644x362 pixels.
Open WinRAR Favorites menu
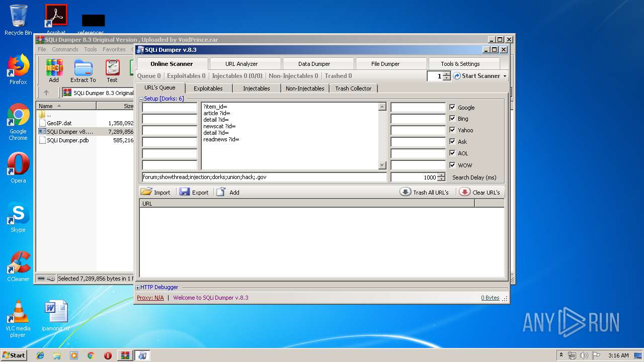tap(114, 49)
